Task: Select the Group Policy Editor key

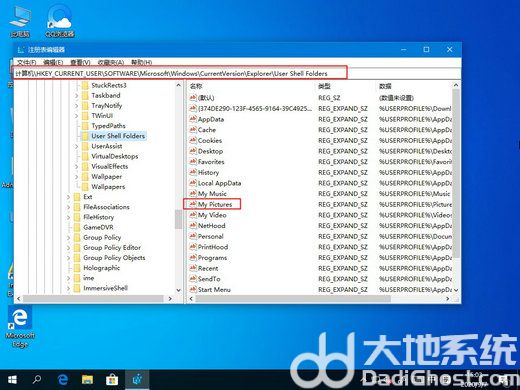Action: pyautogui.click(x=112, y=248)
